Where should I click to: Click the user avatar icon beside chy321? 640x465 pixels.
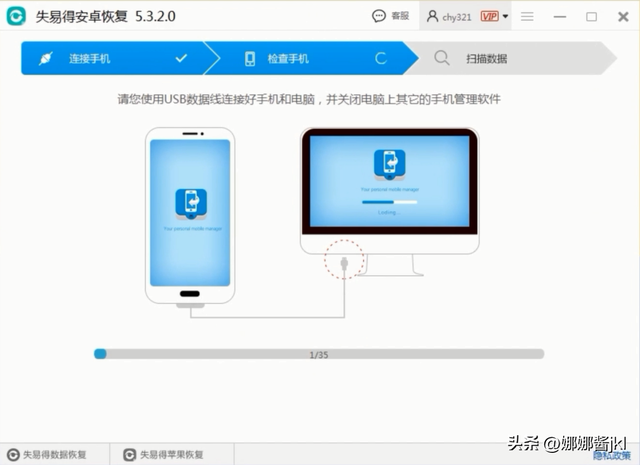pos(432,16)
